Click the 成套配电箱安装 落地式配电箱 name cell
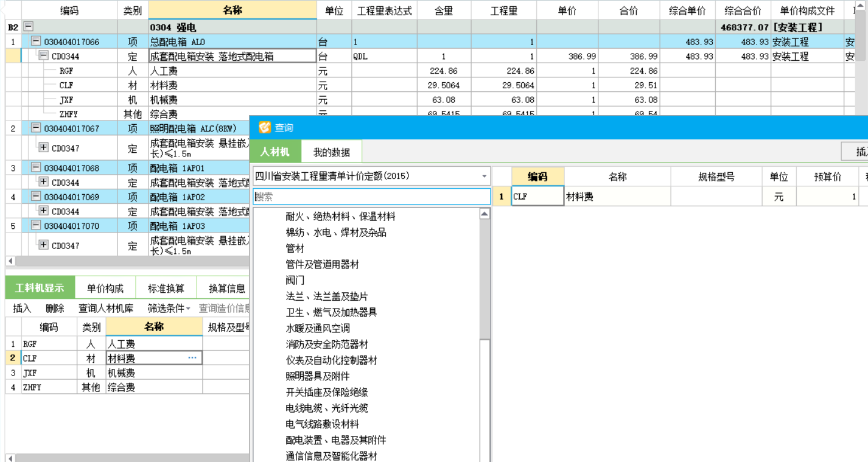The width and height of the screenshot is (868, 462). tap(233, 56)
